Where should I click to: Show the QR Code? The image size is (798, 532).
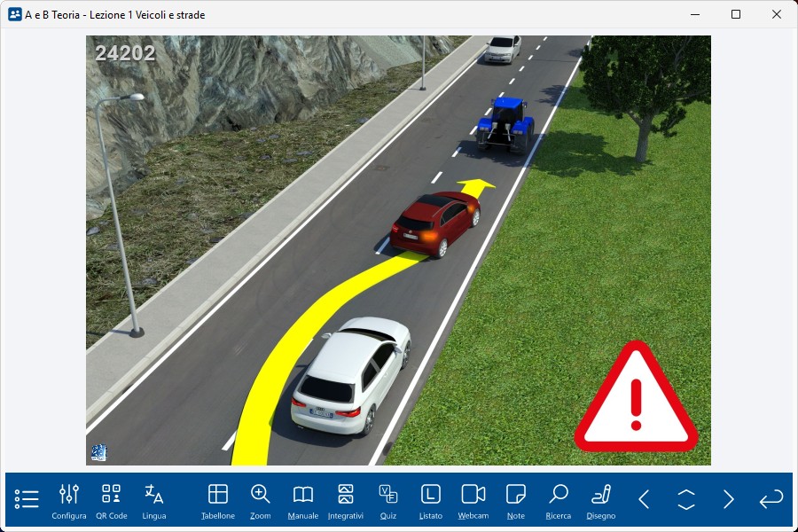tap(112, 501)
